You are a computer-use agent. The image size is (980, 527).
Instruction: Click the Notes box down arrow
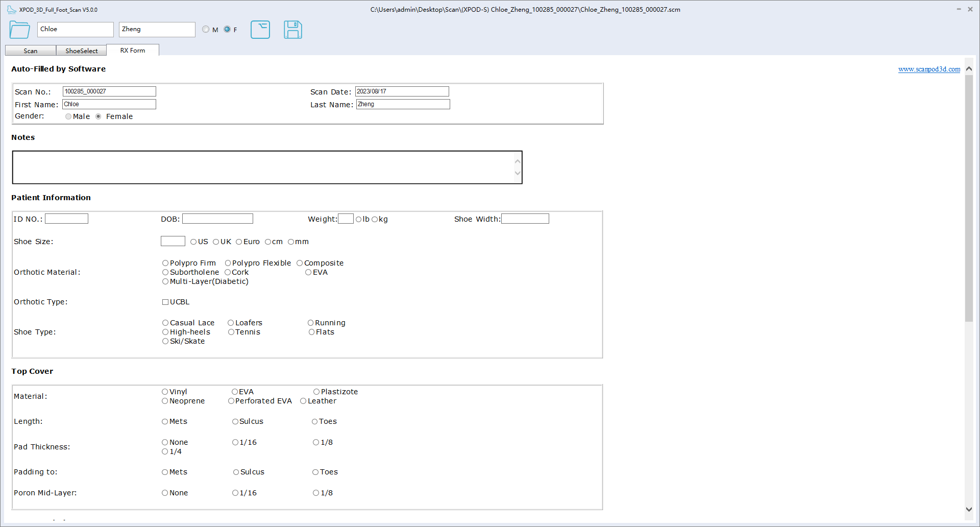(518, 173)
